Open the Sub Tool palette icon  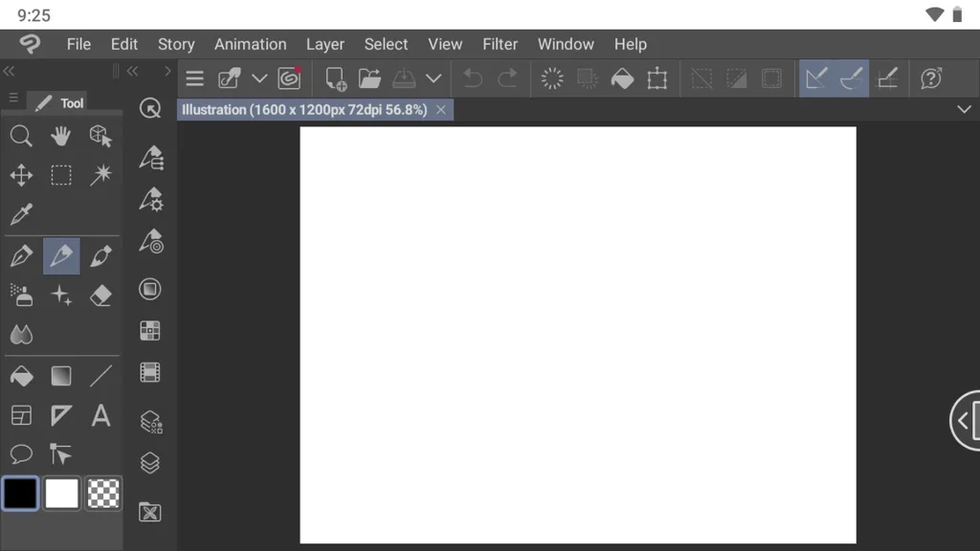point(151,158)
